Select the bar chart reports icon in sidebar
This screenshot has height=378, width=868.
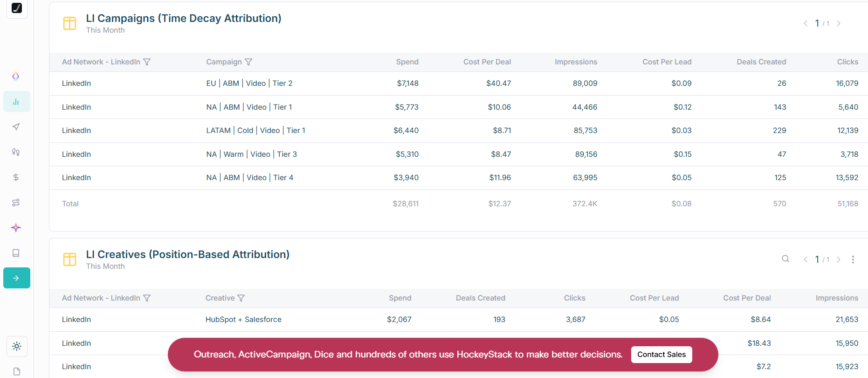16,101
